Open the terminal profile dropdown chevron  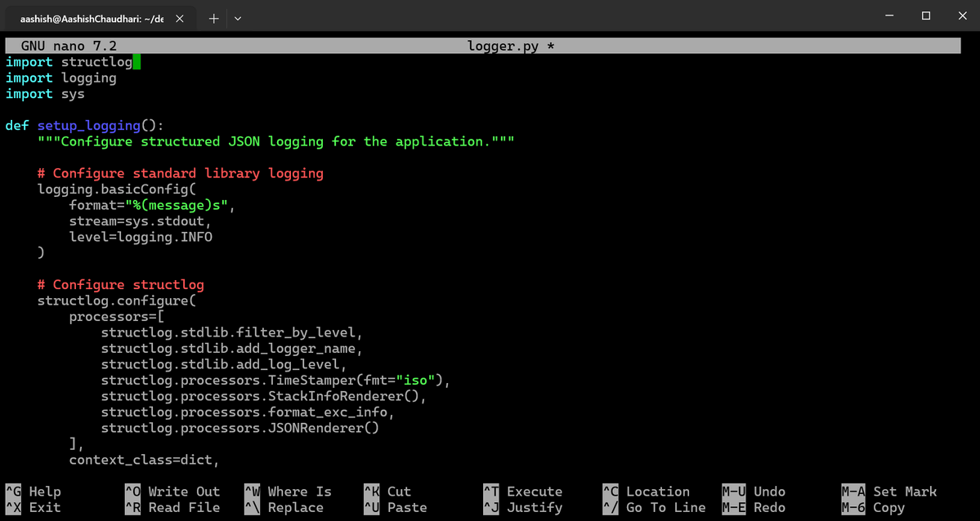[238, 18]
